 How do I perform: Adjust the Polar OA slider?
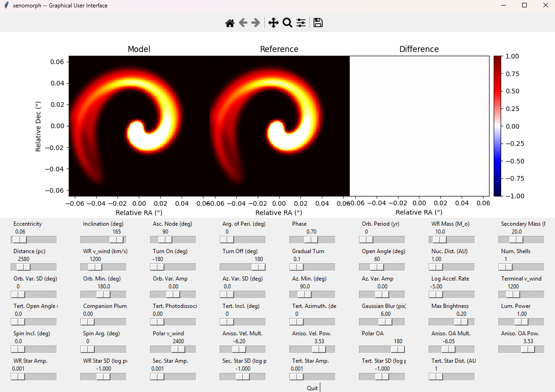point(382,349)
